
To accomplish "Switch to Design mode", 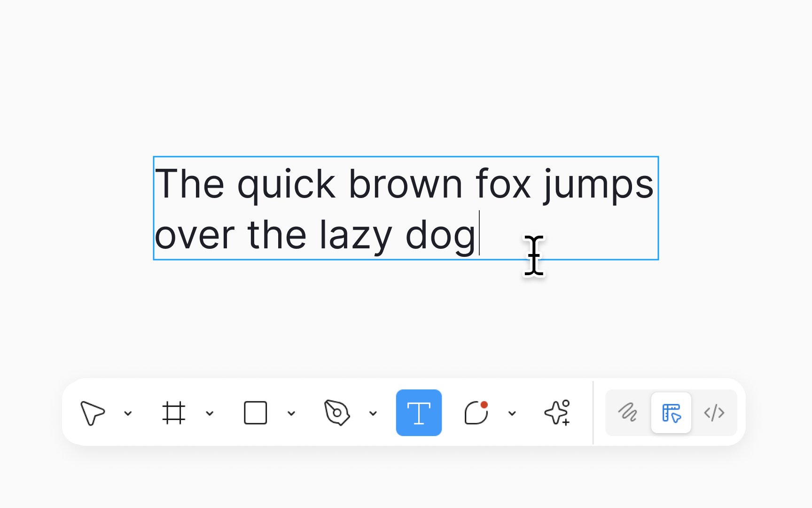I will (x=671, y=413).
